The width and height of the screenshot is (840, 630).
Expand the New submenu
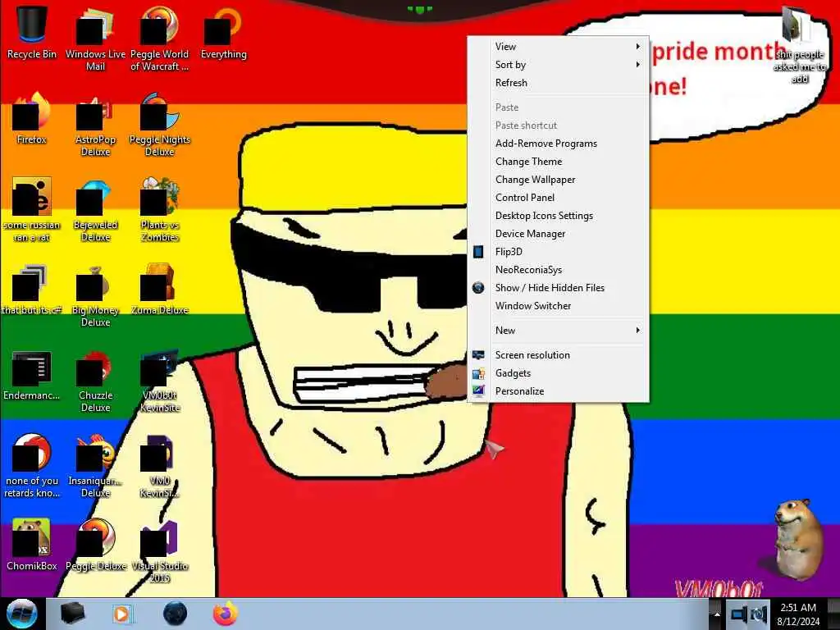pos(558,331)
